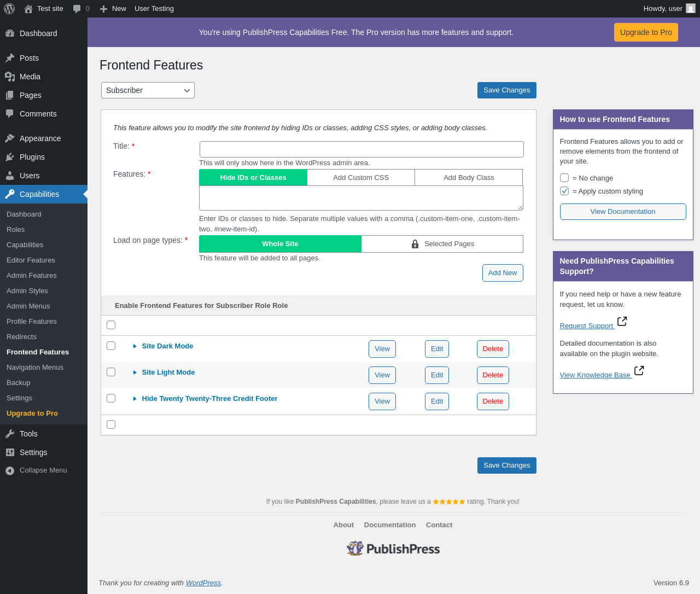700x594 pixels.
Task: Check the Site Light Mode checkbox
Action: coord(111,372)
